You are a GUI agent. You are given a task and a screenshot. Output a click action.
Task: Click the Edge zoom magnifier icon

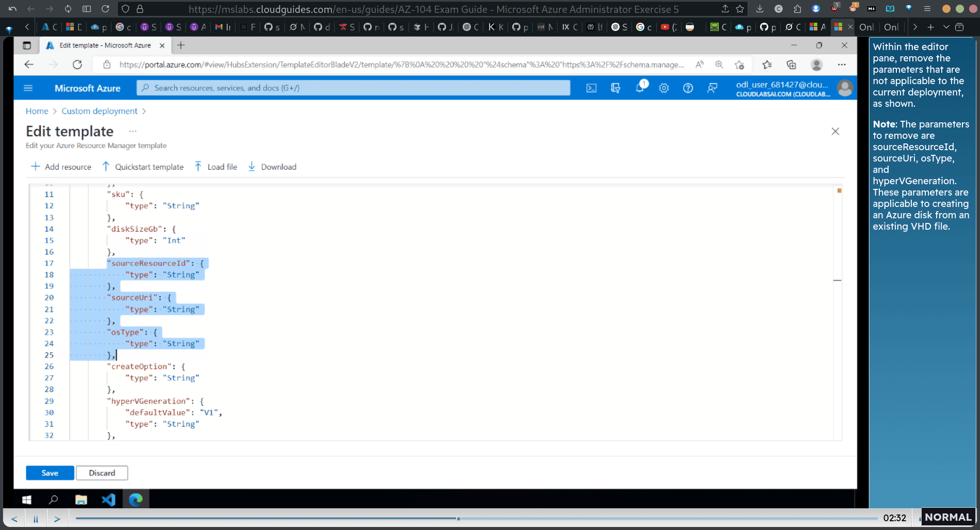[719, 65]
